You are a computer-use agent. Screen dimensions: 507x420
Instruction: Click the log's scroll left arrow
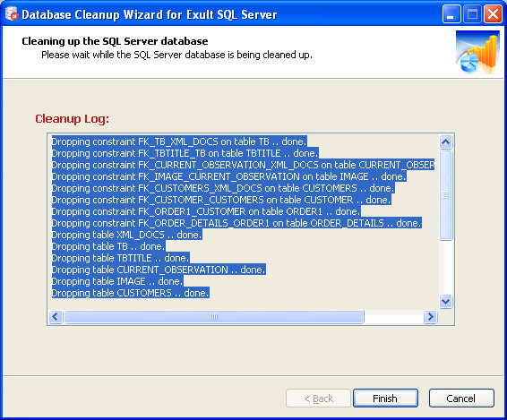pyautogui.click(x=56, y=316)
